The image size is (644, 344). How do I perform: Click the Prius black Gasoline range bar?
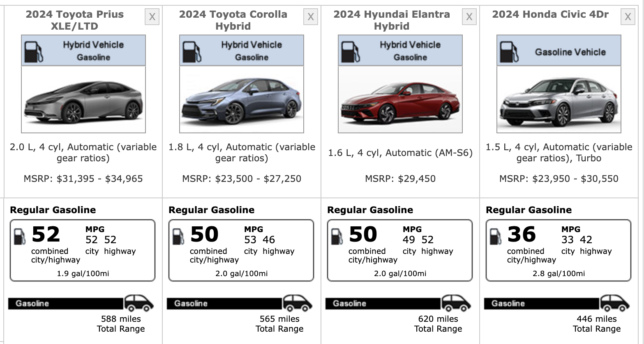click(x=66, y=304)
